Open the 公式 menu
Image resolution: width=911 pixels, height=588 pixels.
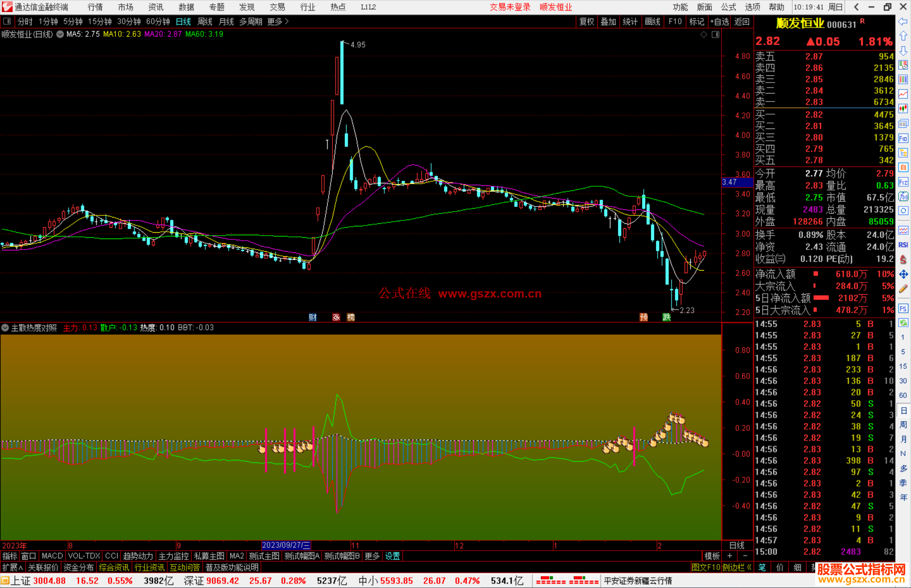[728, 7]
